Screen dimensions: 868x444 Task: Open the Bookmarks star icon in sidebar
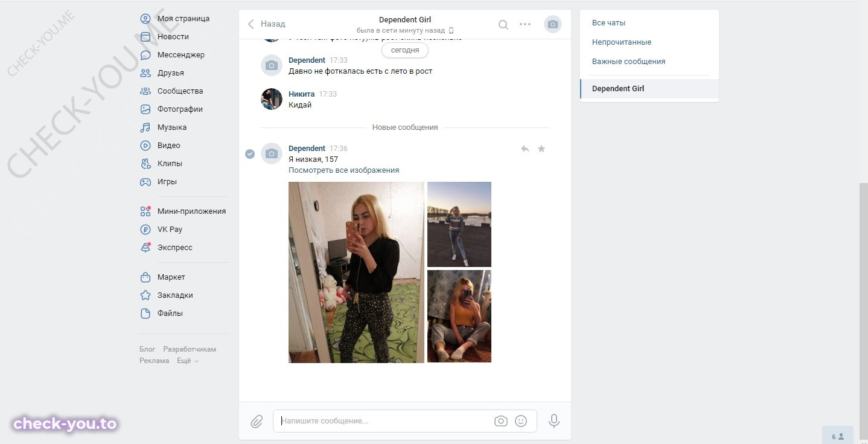[145, 295]
